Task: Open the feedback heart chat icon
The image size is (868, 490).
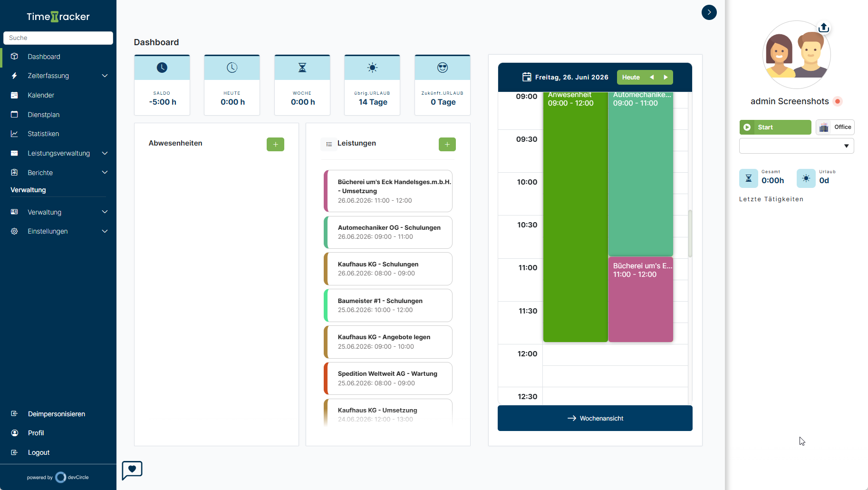Action: (x=132, y=470)
